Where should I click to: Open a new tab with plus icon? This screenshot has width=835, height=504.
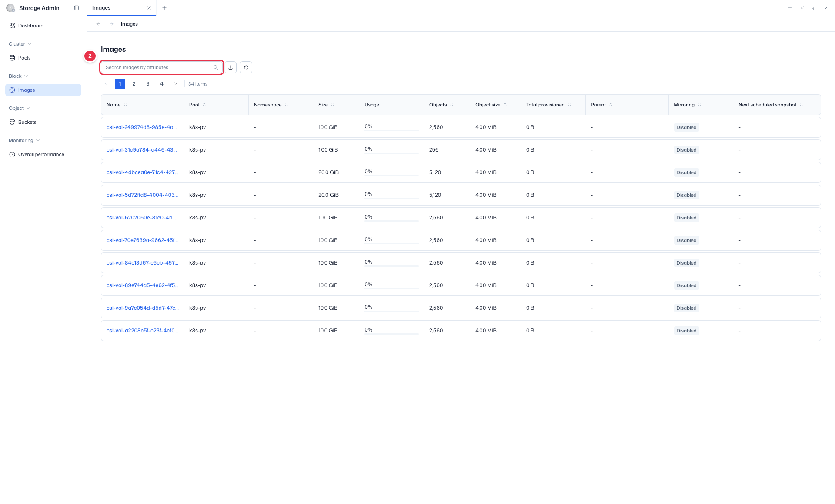[x=164, y=8]
